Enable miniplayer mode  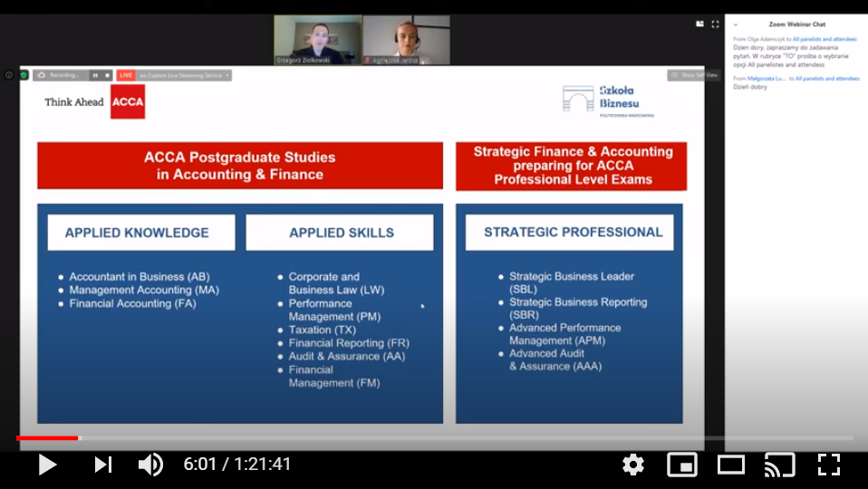point(681,465)
